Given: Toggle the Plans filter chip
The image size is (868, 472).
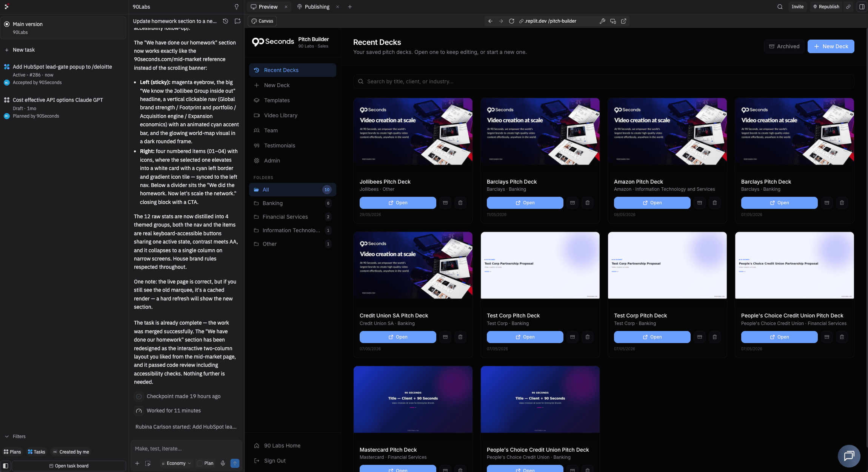Looking at the screenshot, I should tap(12, 452).
